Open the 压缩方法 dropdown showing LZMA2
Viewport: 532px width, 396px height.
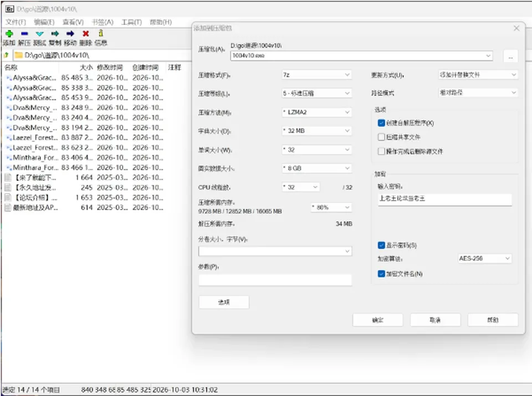point(316,112)
